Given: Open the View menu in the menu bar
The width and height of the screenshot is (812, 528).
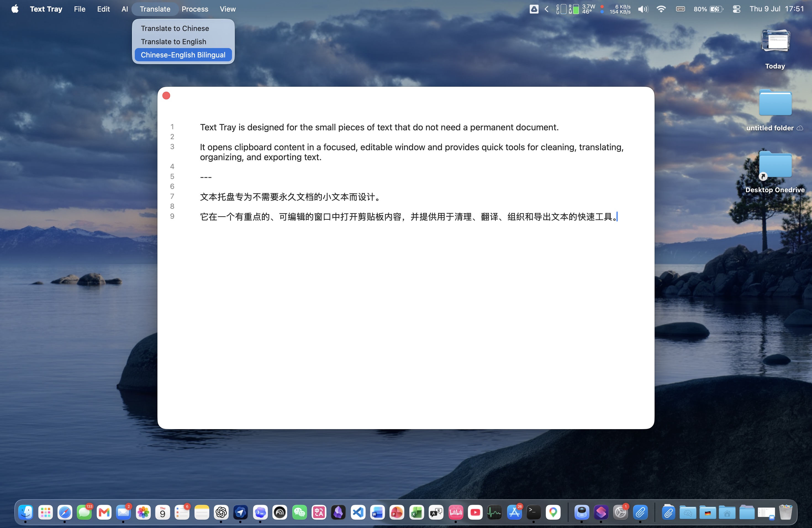Looking at the screenshot, I should (x=228, y=9).
